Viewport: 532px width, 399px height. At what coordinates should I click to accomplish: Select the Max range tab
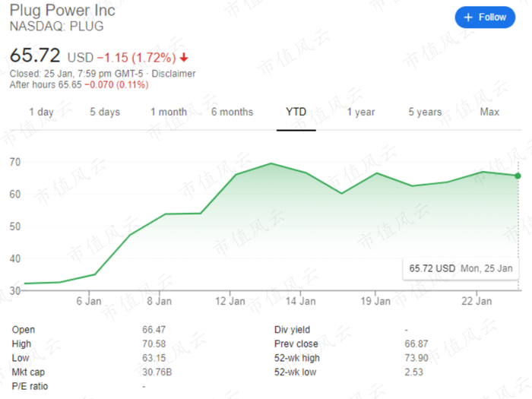coord(489,112)
